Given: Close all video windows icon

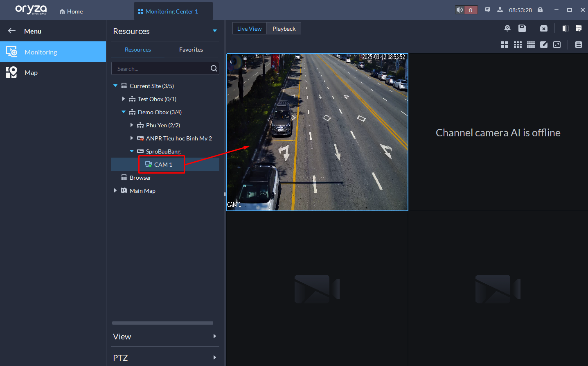Looking at the screenshot, I should [x=544, y=28].
